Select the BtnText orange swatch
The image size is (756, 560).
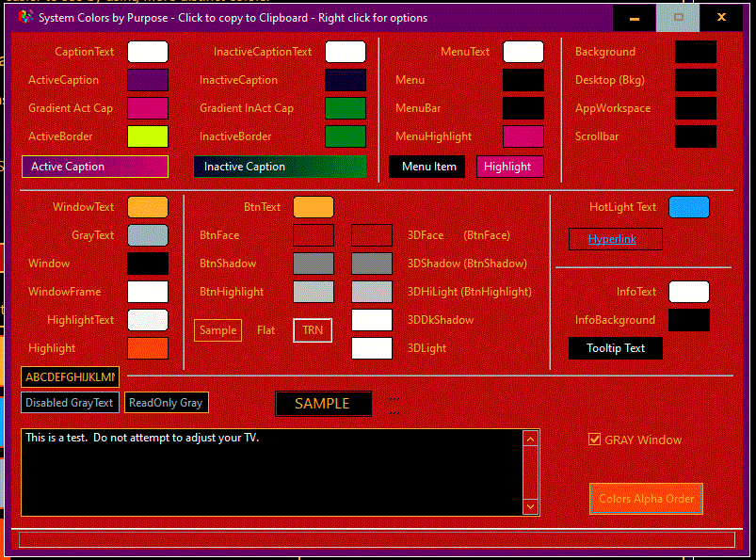pyautogui.click(x=314, y=207)
